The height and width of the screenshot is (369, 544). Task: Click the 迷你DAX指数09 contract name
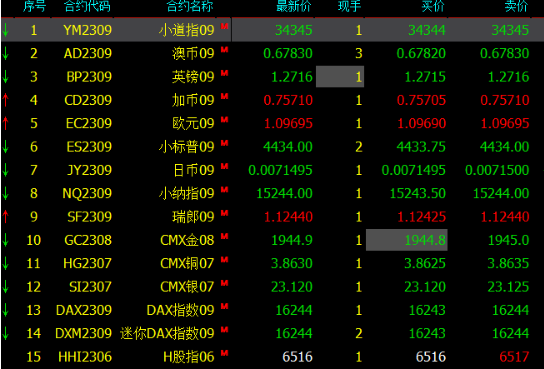click(167, 333)
